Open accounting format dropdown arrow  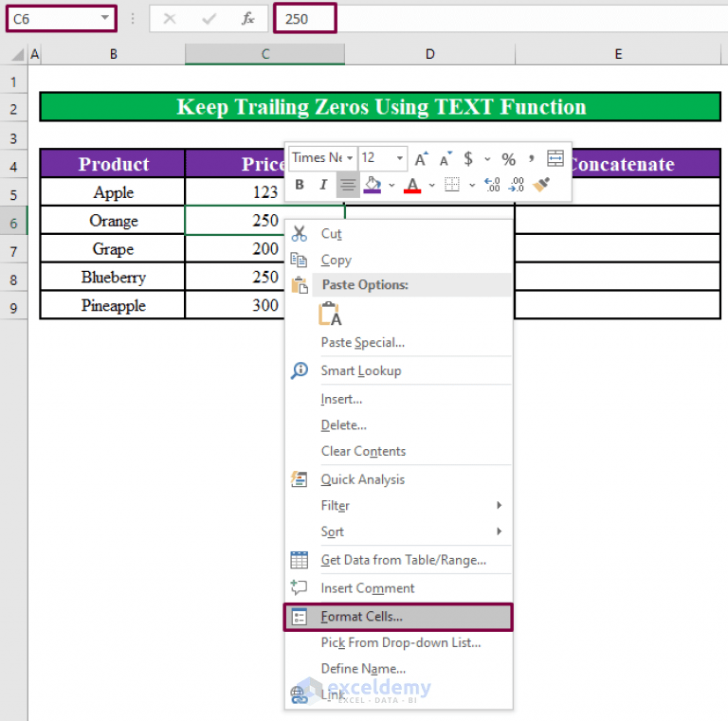[487, 159]
